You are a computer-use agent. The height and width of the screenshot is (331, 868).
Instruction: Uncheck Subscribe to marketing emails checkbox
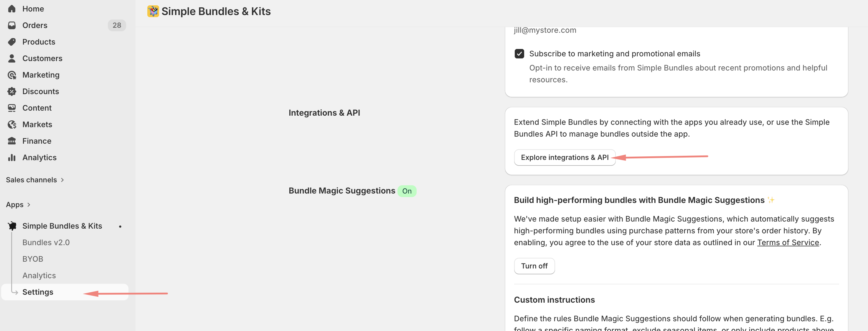pyautogui.click(x=519, y=54)
